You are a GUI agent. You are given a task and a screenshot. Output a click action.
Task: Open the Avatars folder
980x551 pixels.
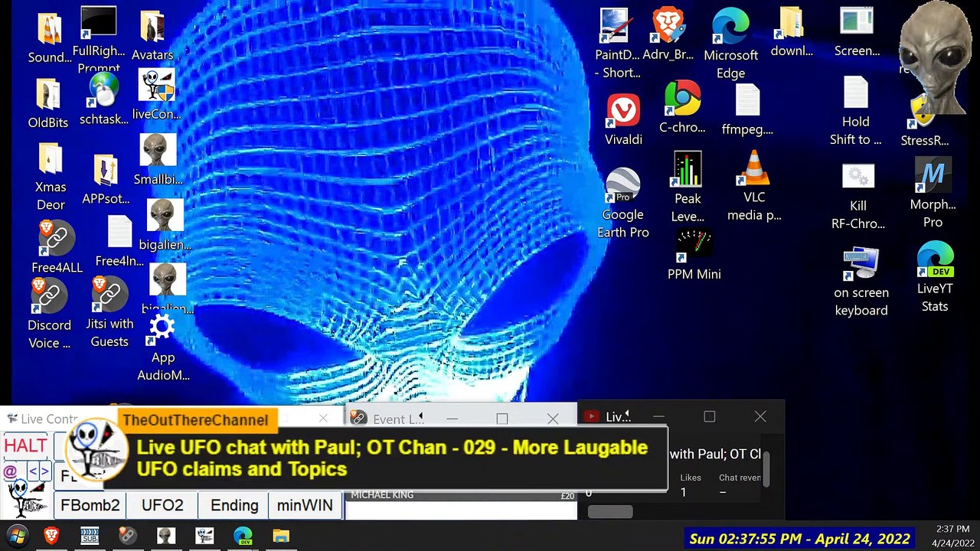pyautogui.click(x=152, y=36)
